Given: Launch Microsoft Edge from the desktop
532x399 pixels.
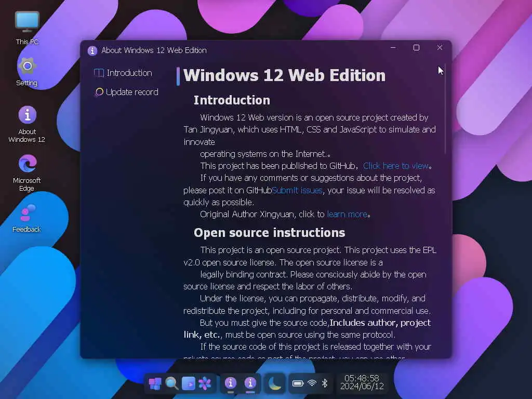Looking at the screenshot, I should coord(27,172).
